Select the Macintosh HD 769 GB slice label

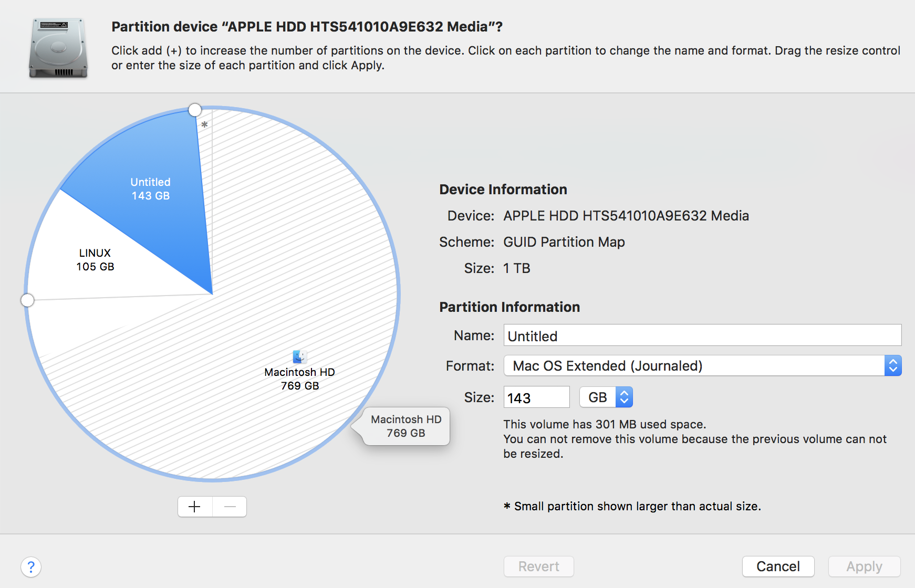click(x=300, y=379)
